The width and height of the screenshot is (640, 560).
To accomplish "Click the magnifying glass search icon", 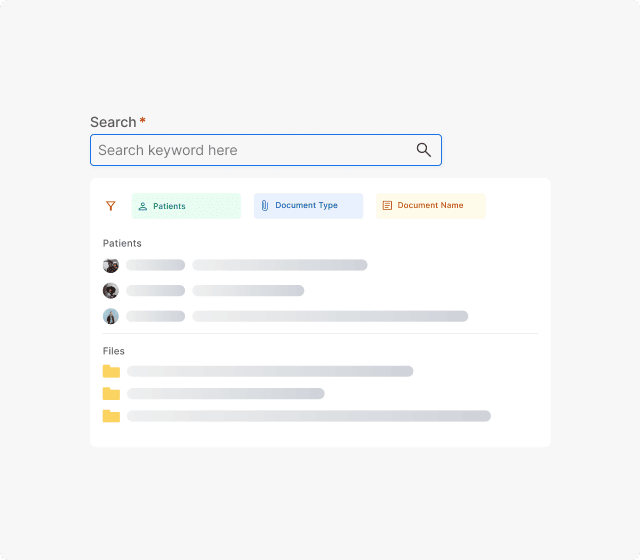I will [424, 150].
